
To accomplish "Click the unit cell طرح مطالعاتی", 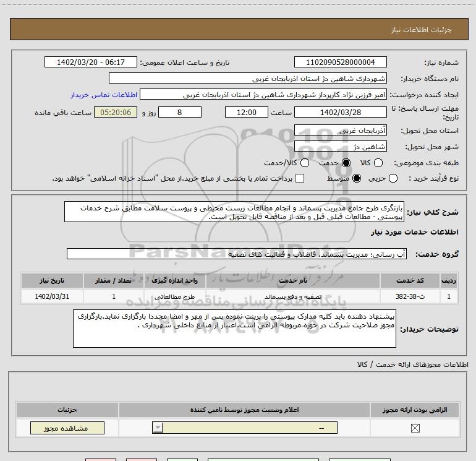I will pos(174,296).
